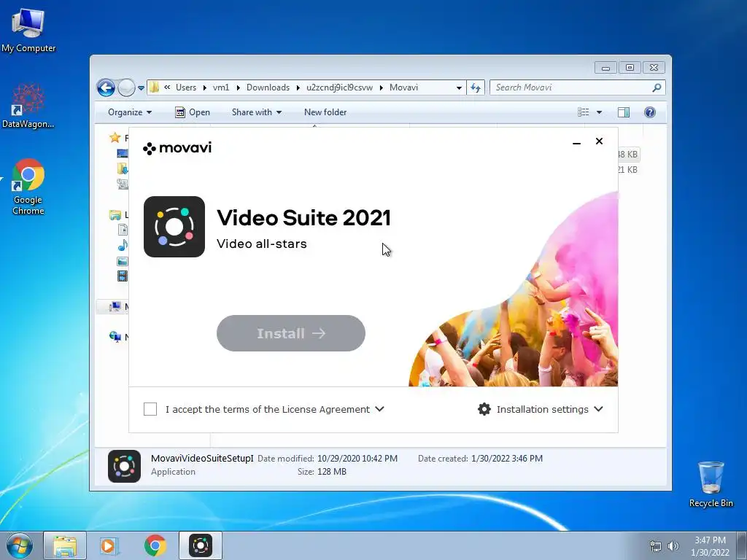Open Explorer help icon
This screenshot has width=747, height=560.
click(x=650, y=112)
